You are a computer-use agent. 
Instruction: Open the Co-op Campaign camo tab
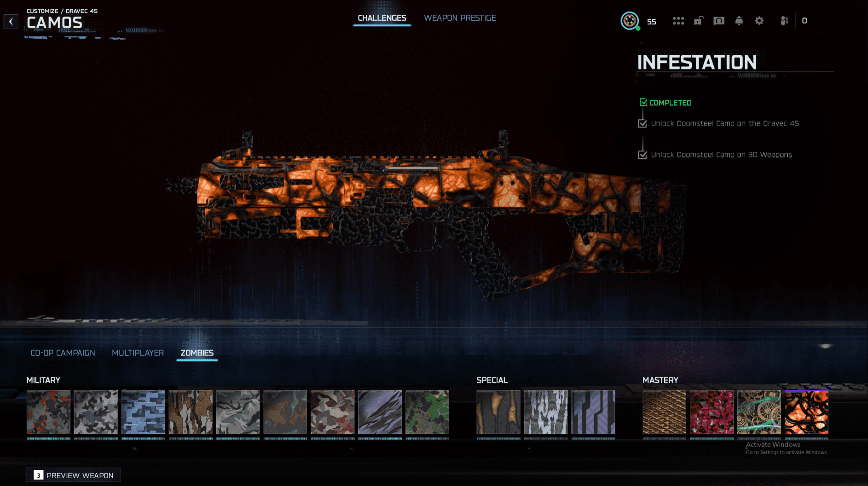[63, 353]
